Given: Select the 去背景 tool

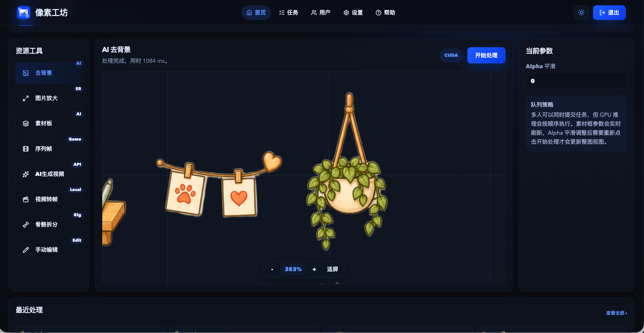Looking at the screenshot, I should click(49, 73).
